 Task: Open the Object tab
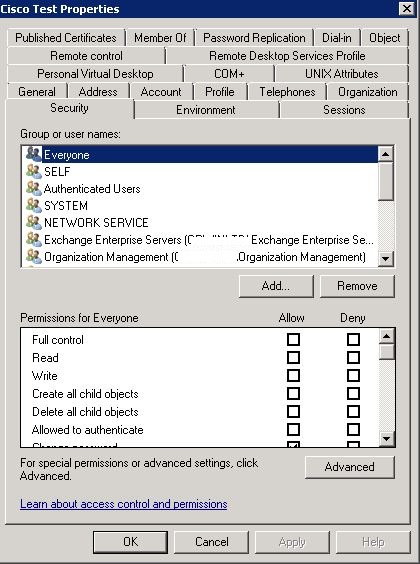pyautogui.click(x=384, y=38)
